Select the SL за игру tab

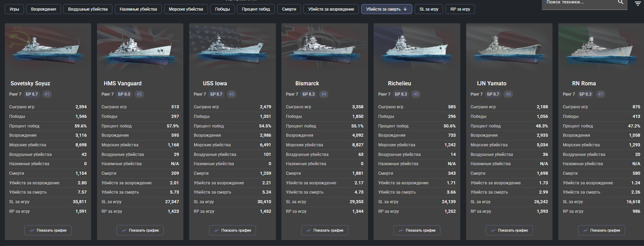429,9
